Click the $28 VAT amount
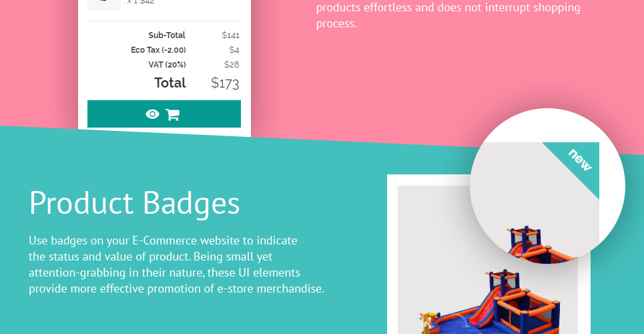The height and width of the screenshot is (334, 644). coord(232,65)
